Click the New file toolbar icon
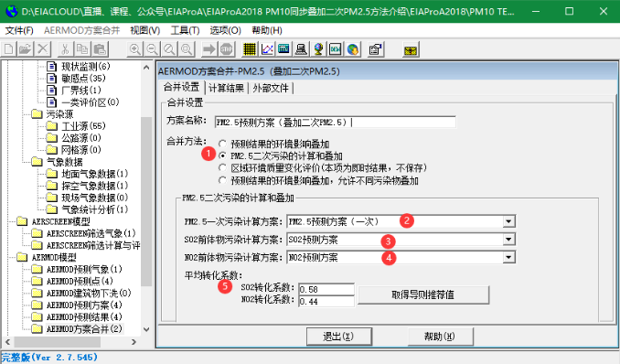This screenshot has width=620, height=364. point(9,49)
